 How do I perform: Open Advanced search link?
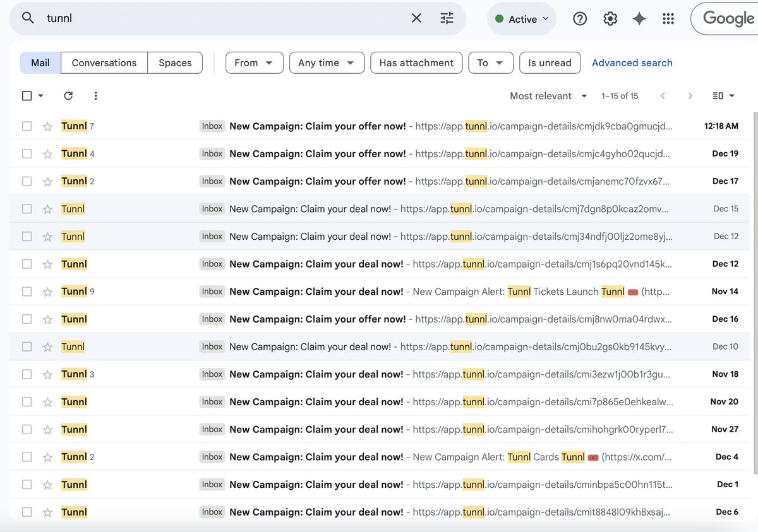tap(632, 63)
